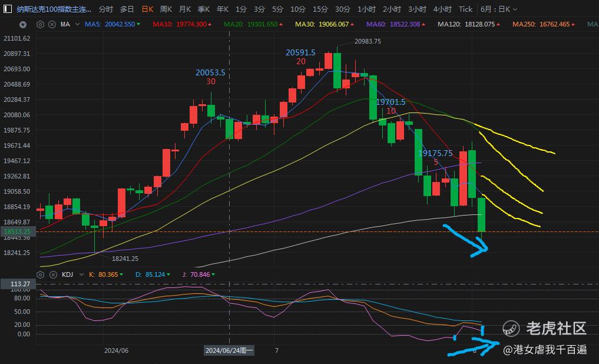Click the low price label 18241.25

[x=125, y=259]
